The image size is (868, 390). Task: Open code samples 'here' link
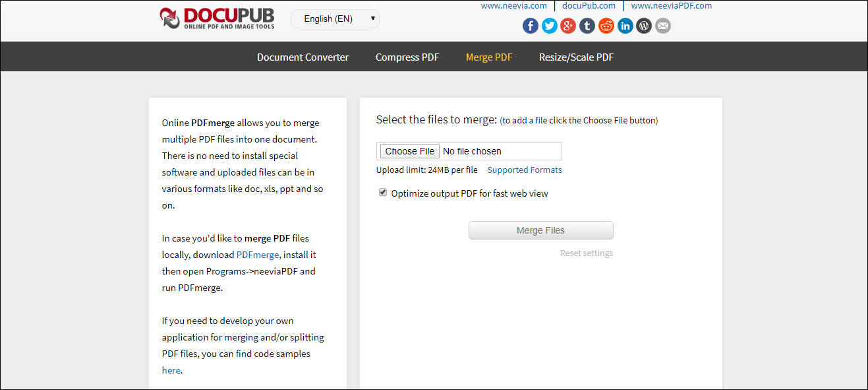171,370
